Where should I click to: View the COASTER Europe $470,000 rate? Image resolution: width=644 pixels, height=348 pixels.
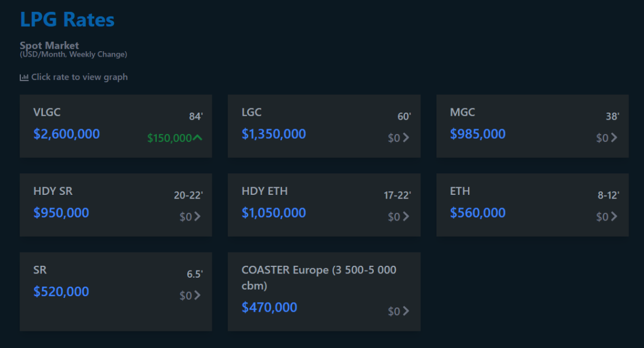(270, 307)
